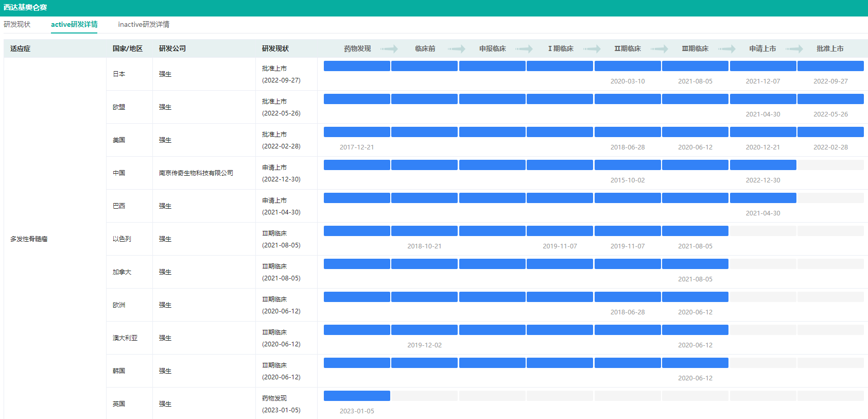Open the inactive研发详情 tab

(144, 24)
